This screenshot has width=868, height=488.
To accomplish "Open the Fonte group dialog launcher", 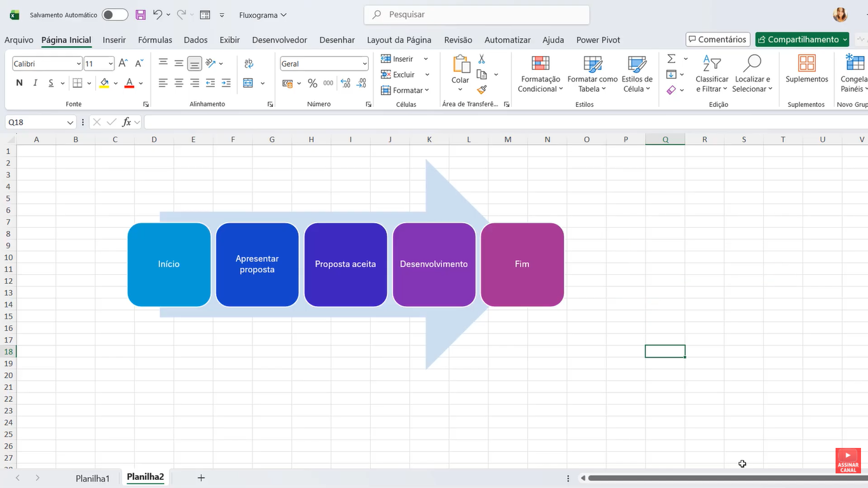I will tap(146, 104).
